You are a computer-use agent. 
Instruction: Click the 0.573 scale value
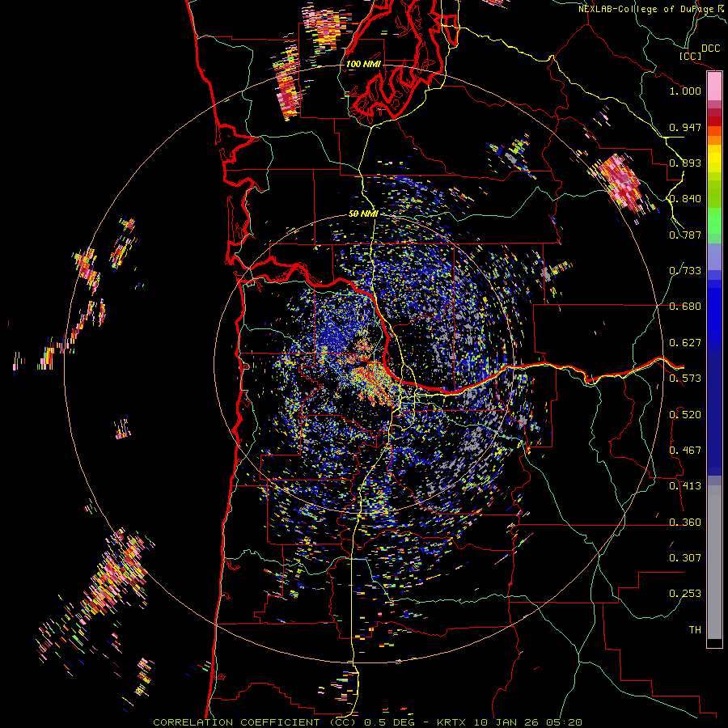[685, 379]
